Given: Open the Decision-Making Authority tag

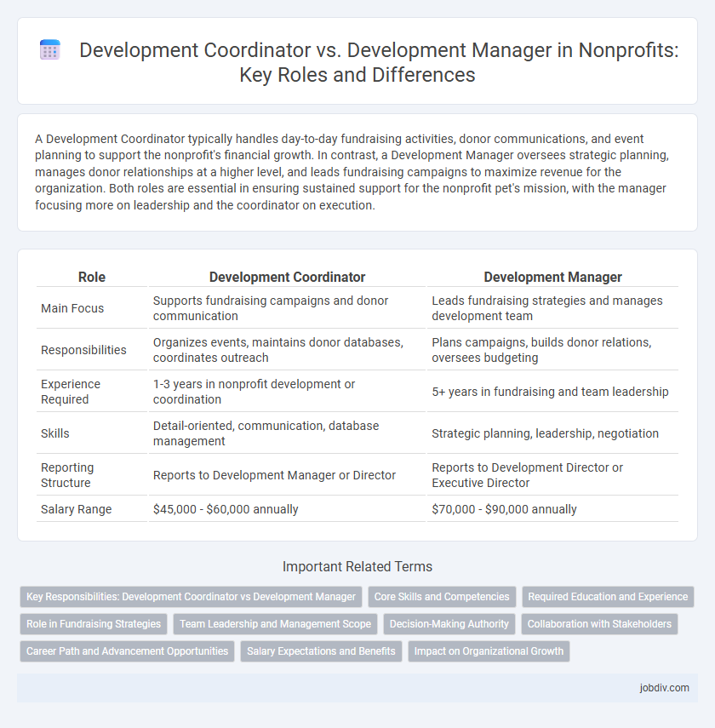Looking at the screenshot, I should click(x=449, y=623).
